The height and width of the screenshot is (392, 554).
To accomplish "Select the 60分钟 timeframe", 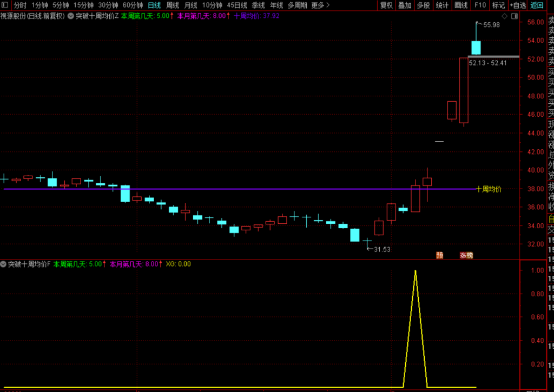I will click(x=133, y=5).
